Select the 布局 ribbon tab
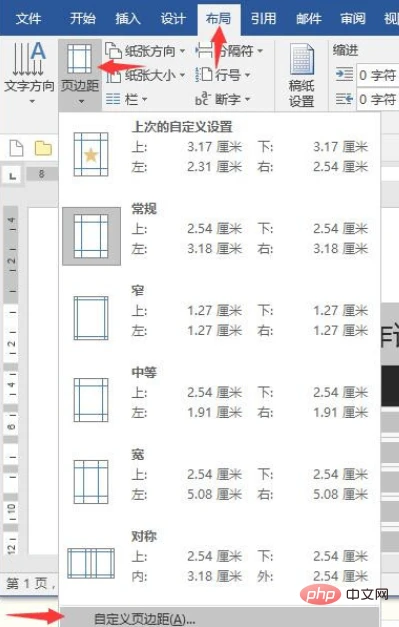 click(x=218, y=18)
